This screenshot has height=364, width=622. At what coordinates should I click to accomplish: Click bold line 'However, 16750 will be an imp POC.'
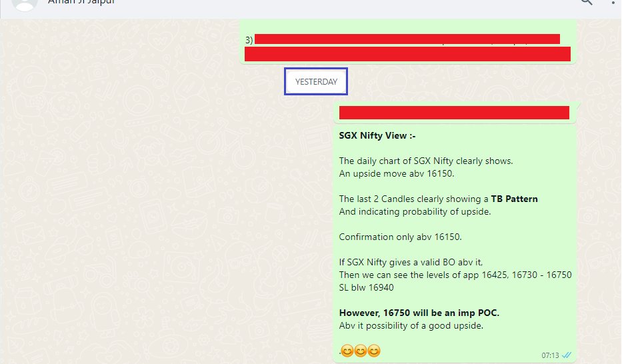click(419, 313)
